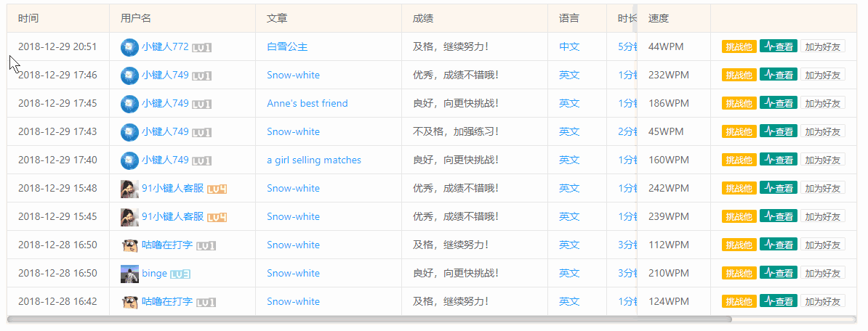This screenshot has height=331, width=868.
Task: Click 咕噜在打字 avatar in 16:42 row
Action: coord(129,302)
